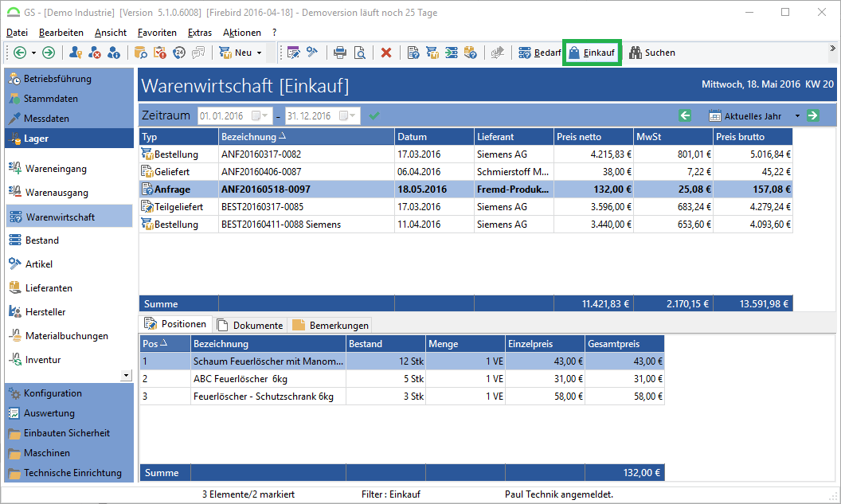This screenshot has width=841, height=504.
Task: Open the Neu dropdown arrow
Action: point(259,53)
